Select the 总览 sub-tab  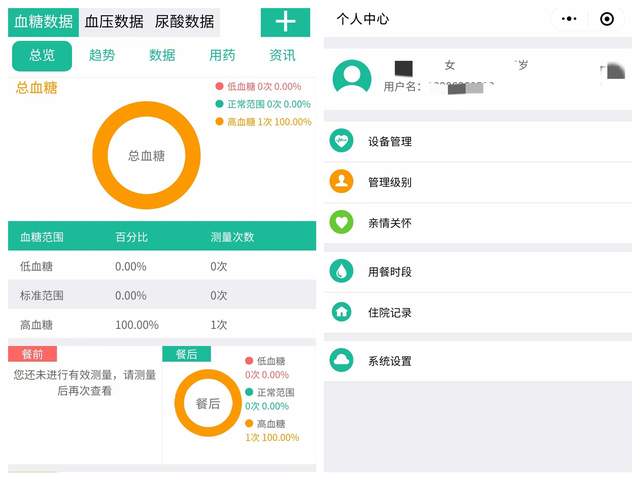tap(42, 56)
